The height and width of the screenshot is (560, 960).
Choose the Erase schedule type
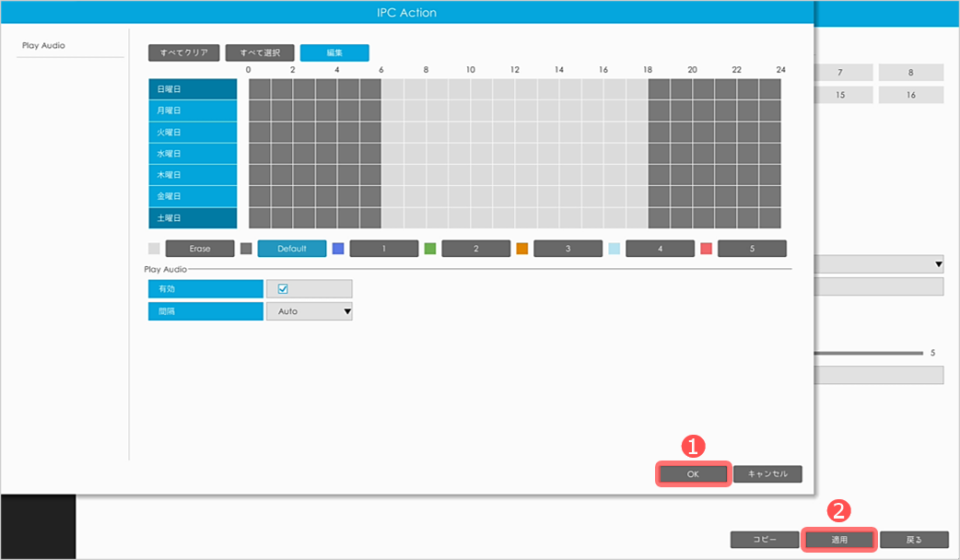pos(200,249)
